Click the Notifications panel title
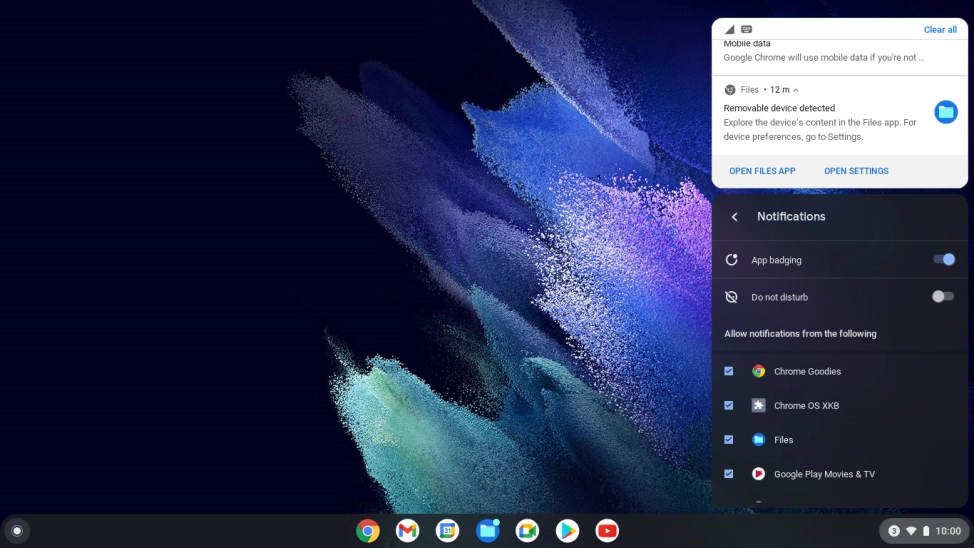This screenshot has width=974, height=548. [x=791, y=217]
